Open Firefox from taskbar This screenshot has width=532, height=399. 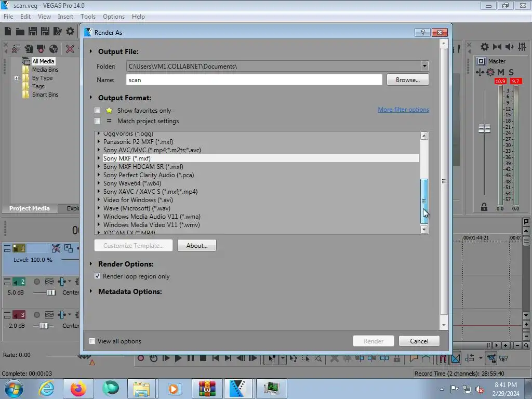pos(78,389)
